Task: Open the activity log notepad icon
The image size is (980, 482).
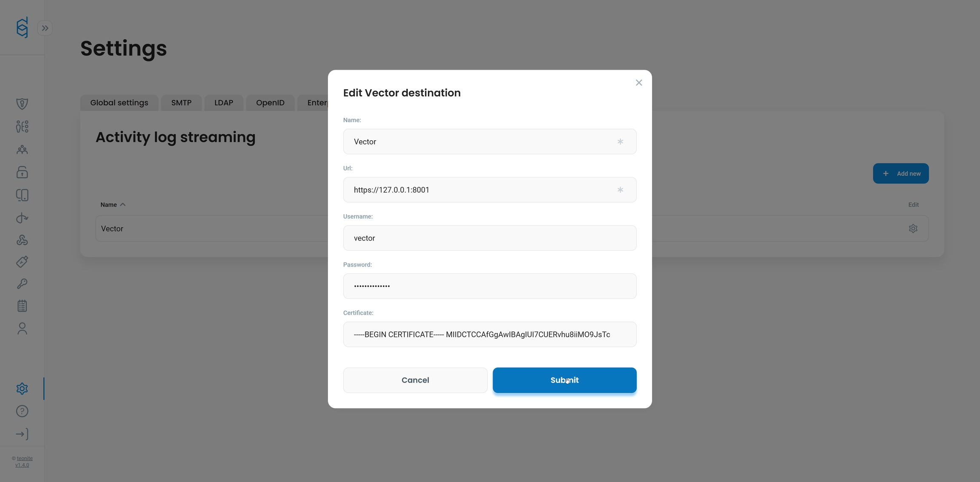Action: pos(22,306)
